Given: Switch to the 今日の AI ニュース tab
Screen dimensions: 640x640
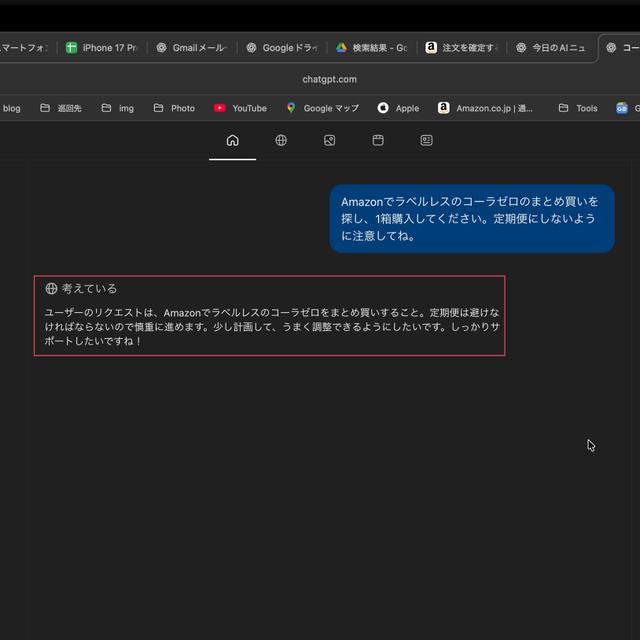Looking at the screenshot, I should [551, 47].
